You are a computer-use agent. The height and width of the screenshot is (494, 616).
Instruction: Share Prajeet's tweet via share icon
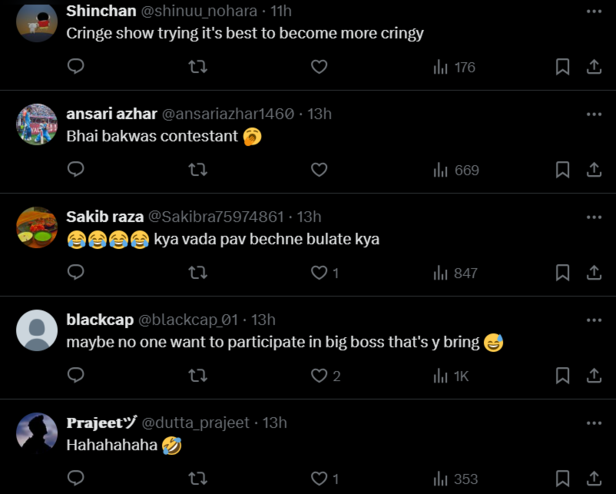[x=592, y=479]
